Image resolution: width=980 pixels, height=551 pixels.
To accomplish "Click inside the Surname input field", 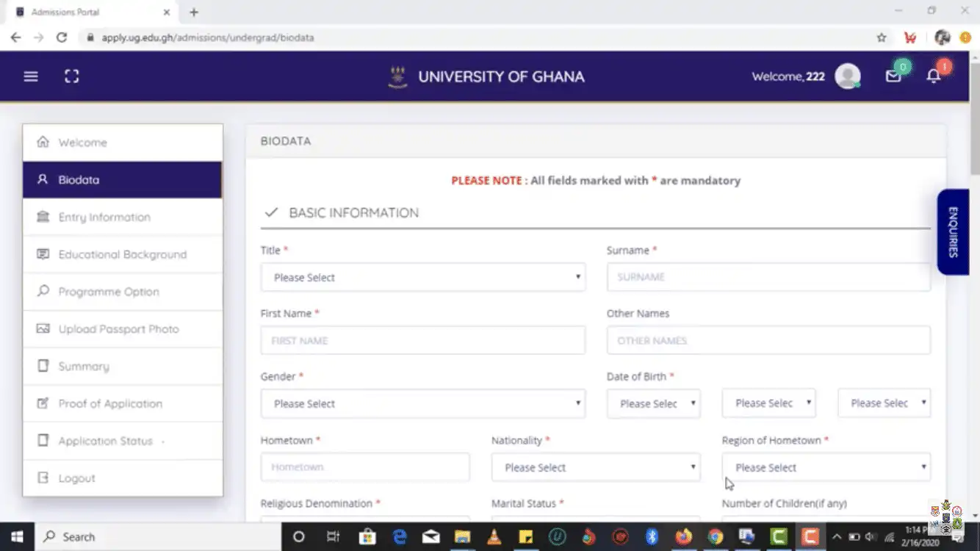I will tap(768, 277).
